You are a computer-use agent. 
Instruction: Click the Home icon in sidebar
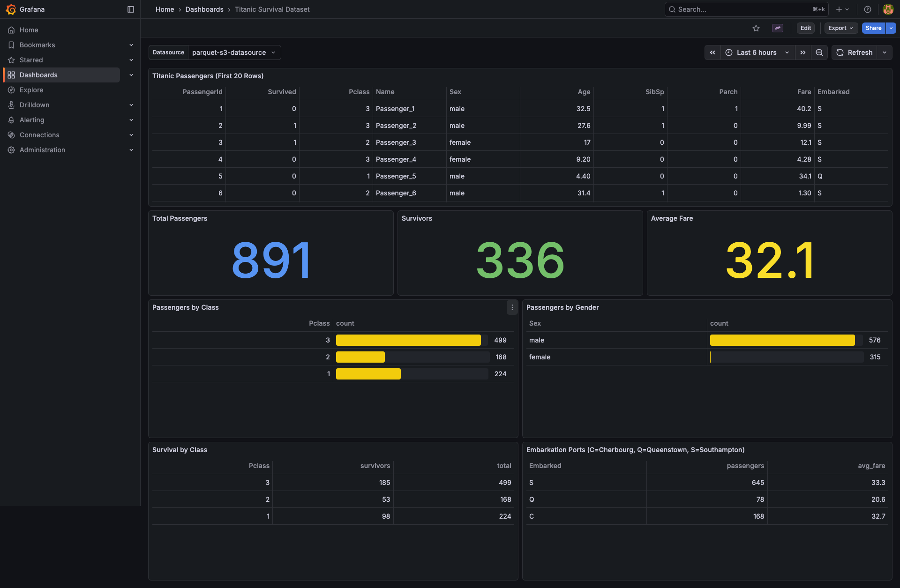click(11, 30)
